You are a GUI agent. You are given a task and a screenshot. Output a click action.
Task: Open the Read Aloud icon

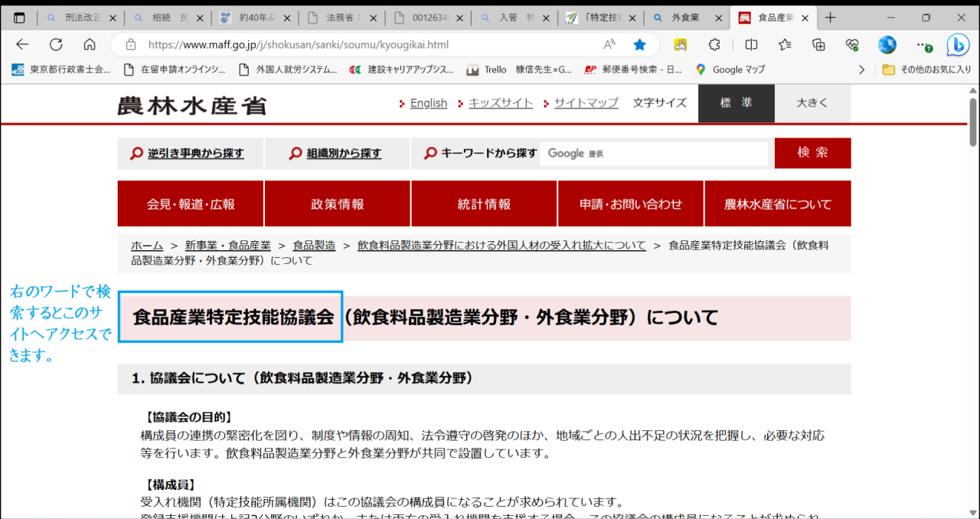pyautogui.click(x=609, y=44)
